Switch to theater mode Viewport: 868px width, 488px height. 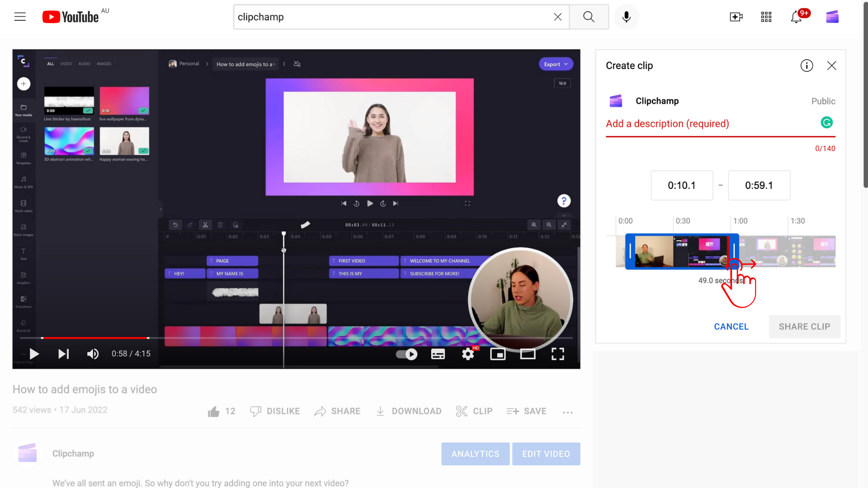click(x=528, y=354)
